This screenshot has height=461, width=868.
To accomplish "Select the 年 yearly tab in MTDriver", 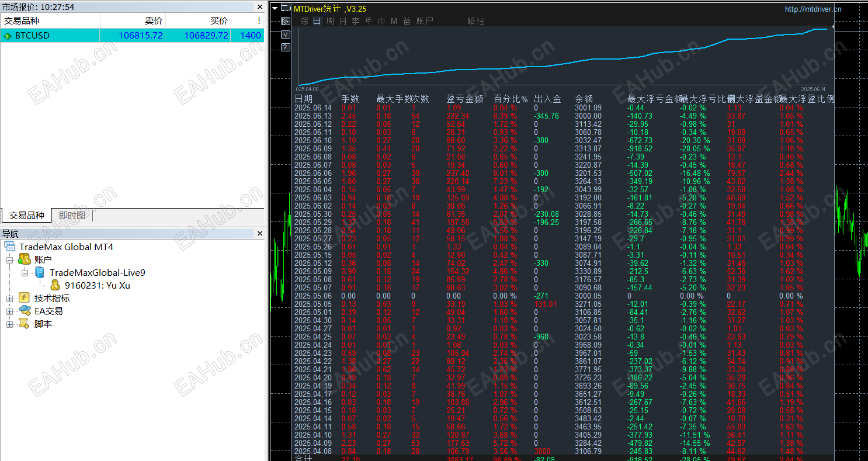I will tap(369, 21).
